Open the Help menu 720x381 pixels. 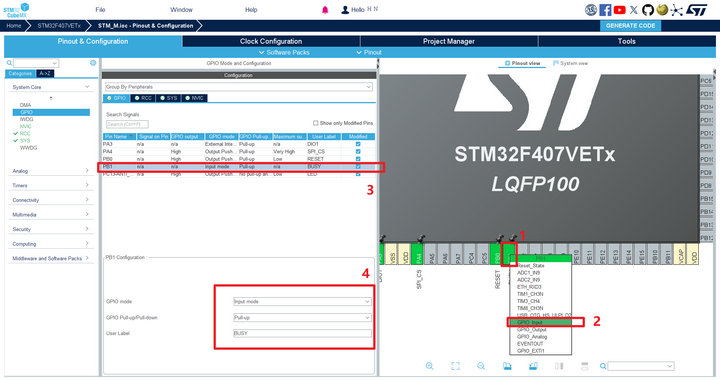tap(251, 10)
